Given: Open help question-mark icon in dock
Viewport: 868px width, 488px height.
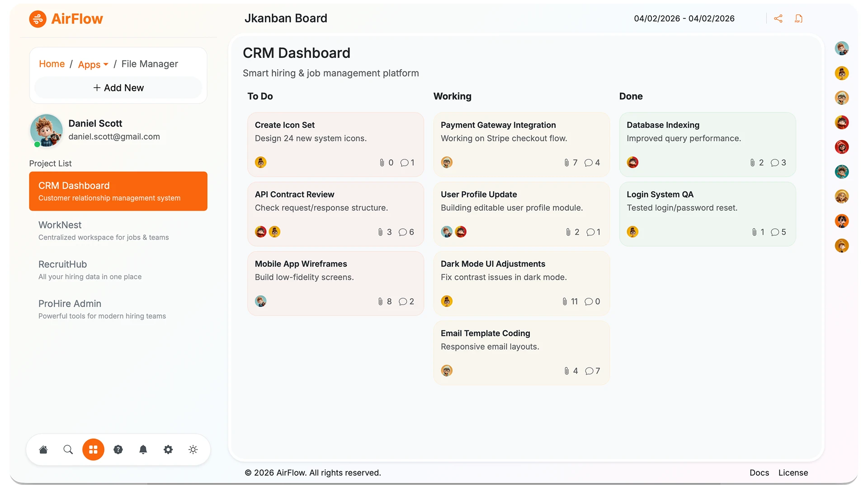Looking at the screenshot, I should pos(118,450).
